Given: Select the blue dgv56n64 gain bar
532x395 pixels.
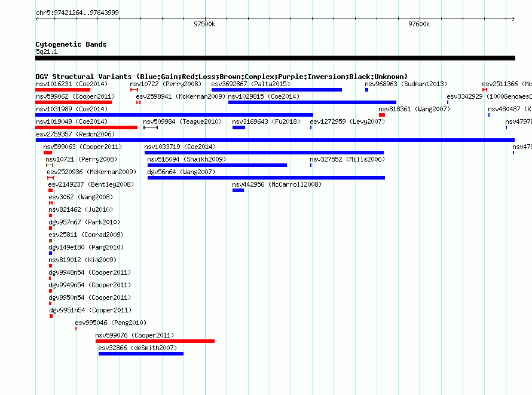Looking at the screenshot, I should pyautogui.click(x=267, y=178).
